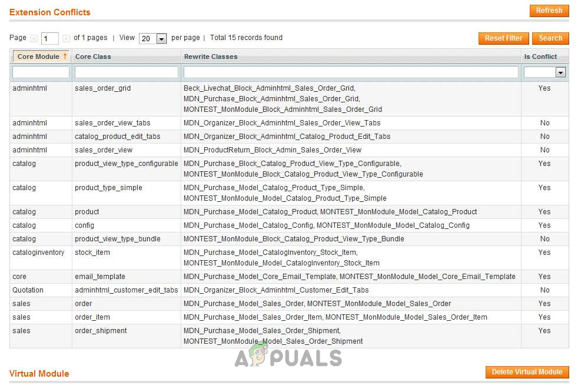This screenshot has height=392, width=578.
Task: Click the next page arrow
Action: (x=67, y=38)
